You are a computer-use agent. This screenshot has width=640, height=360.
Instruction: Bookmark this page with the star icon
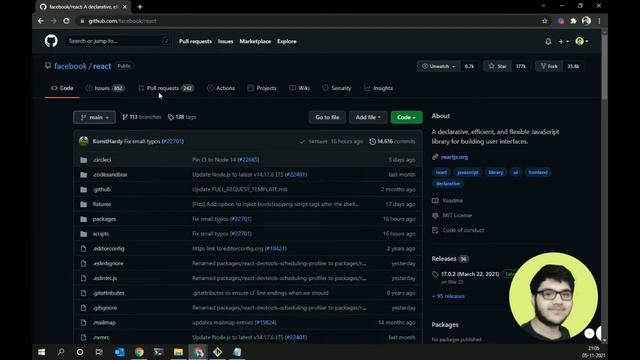click(544, 21)
